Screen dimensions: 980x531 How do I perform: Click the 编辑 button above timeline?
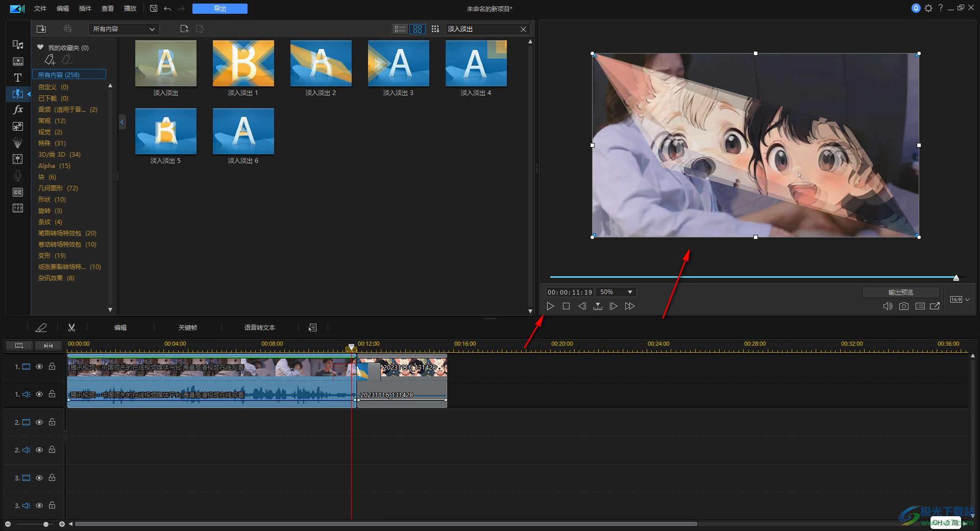coord(120,328)
